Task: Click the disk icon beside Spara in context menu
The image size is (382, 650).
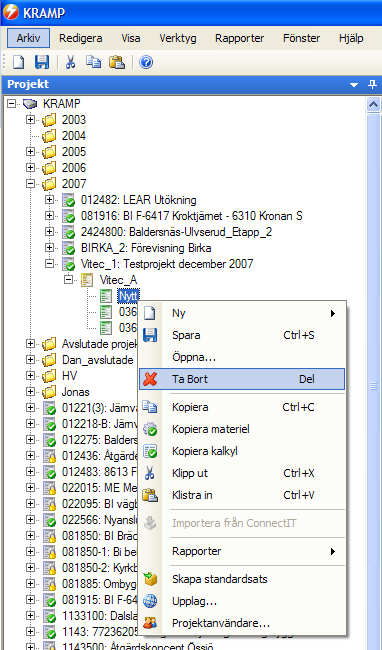Action: click(150, 335)
